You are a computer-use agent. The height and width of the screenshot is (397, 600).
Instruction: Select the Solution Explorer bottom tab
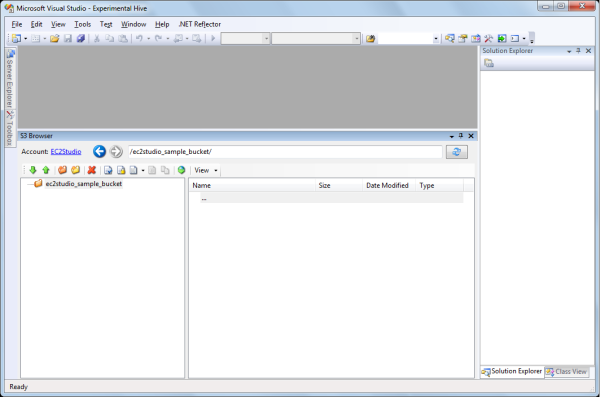point(512,371)
